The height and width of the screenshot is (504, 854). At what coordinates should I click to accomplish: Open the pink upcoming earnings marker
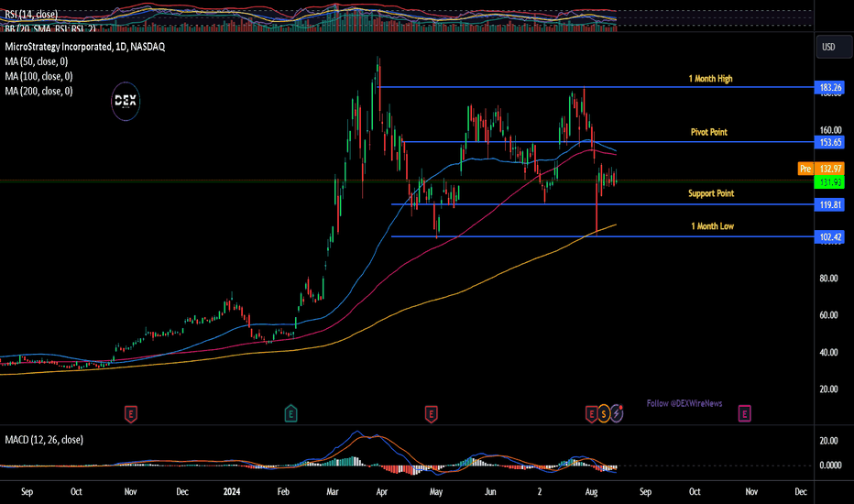point(745,414)
